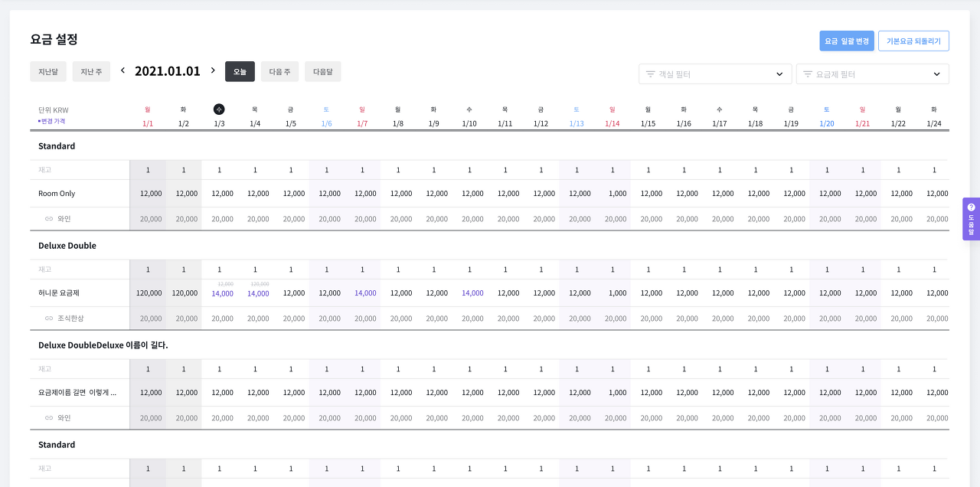
Task: Go to the previous date with left chevron
Action: (x=122, y=70)
